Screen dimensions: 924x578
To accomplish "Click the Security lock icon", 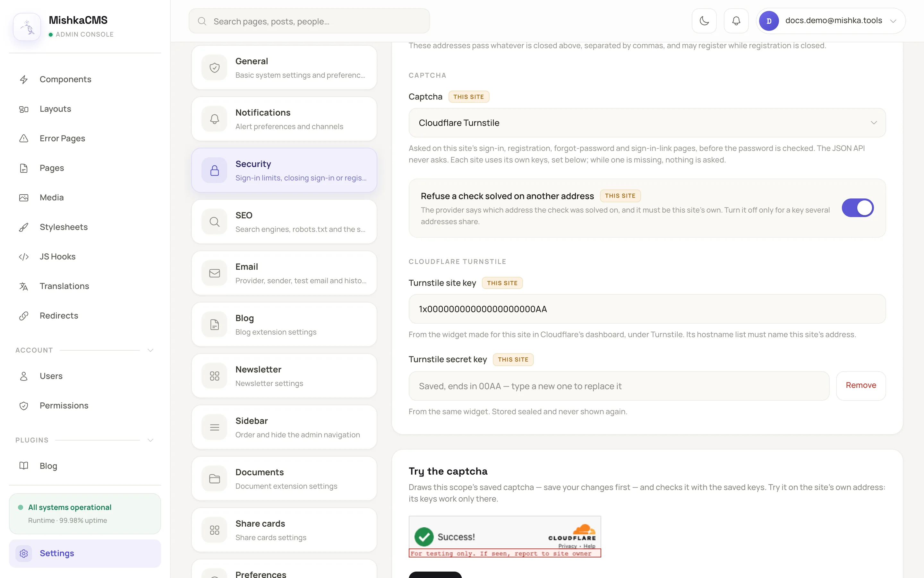I will click(x=215, y=170).
